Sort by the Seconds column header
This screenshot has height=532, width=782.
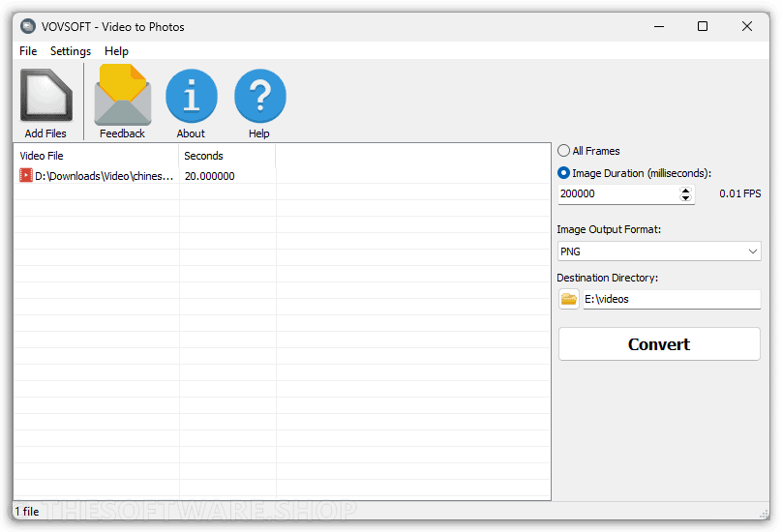226,156
